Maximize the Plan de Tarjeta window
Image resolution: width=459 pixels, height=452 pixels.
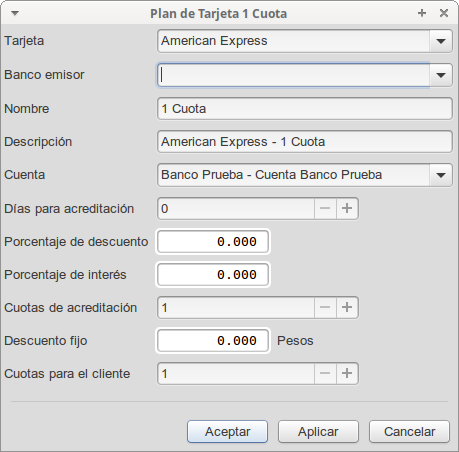[422, 13]
